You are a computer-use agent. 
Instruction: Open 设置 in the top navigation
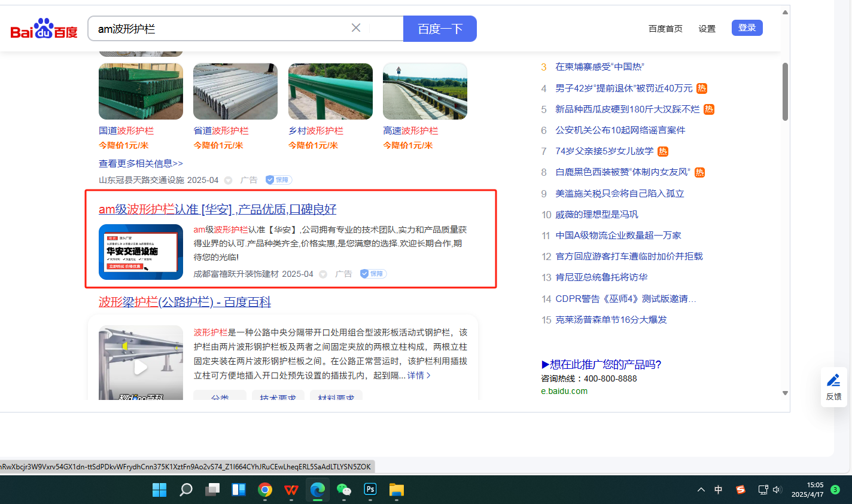(x=707, y=29)
